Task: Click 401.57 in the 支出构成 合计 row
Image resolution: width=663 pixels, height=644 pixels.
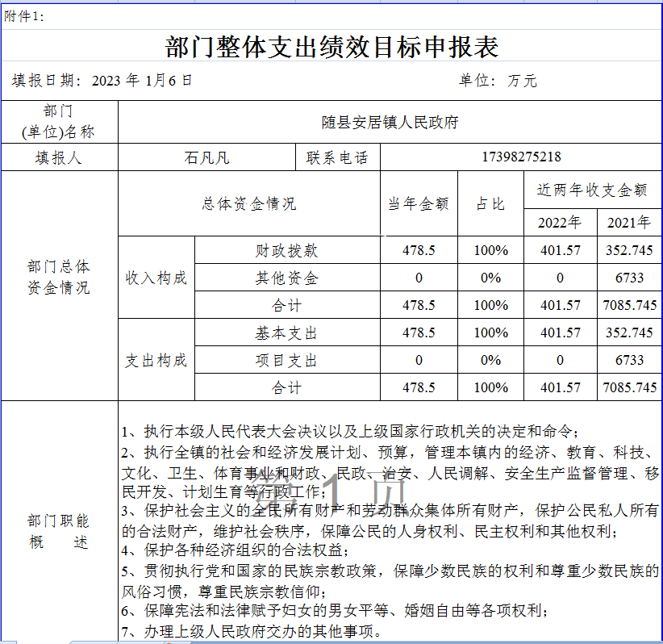Action: point(561,387)
